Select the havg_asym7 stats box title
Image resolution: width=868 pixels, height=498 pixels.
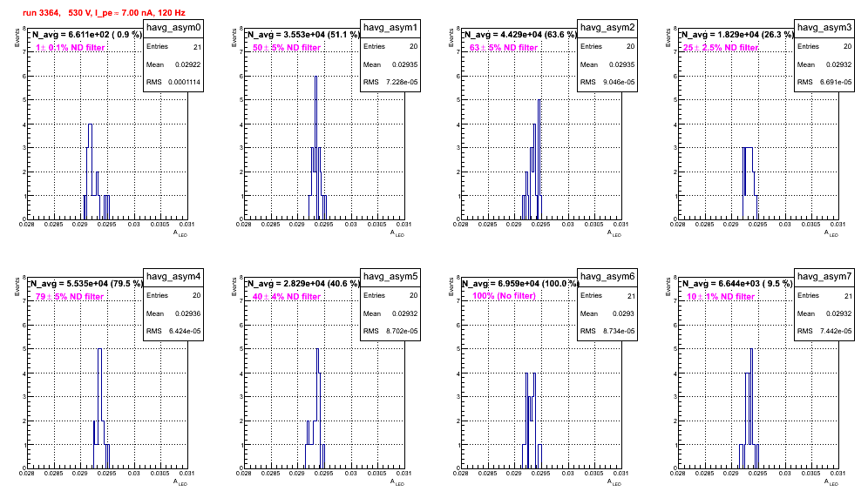(x=824, y=277)
